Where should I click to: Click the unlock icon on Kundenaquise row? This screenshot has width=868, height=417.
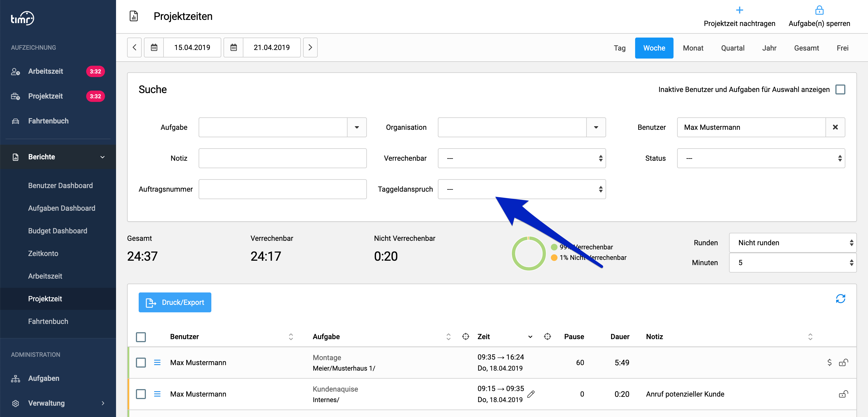(843, 394)
